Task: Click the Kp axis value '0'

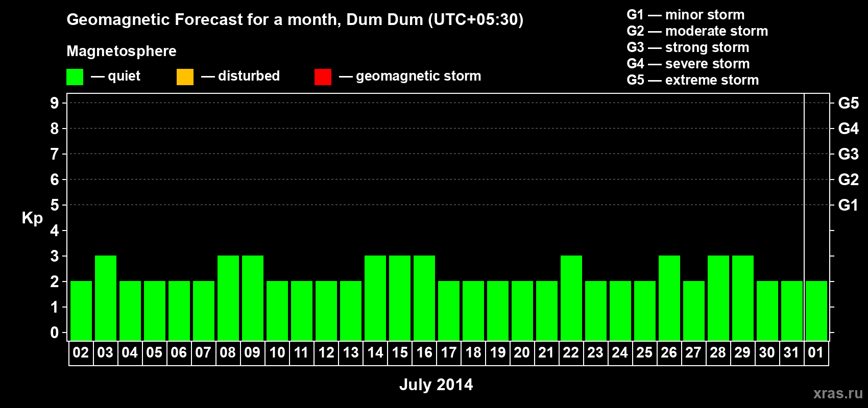Action: pos(55,333)
